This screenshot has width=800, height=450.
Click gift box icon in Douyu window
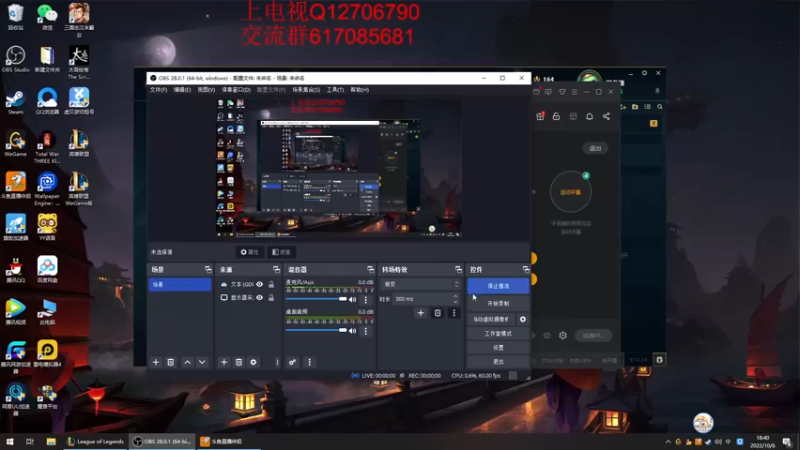(x=540, y=116)
